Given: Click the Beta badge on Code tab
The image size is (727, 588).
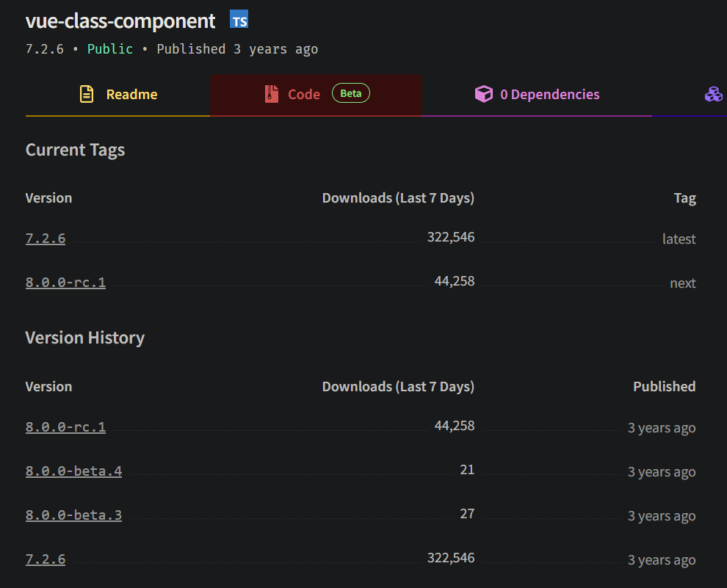Looking at the screenshot, I should (x=351, y=93).
